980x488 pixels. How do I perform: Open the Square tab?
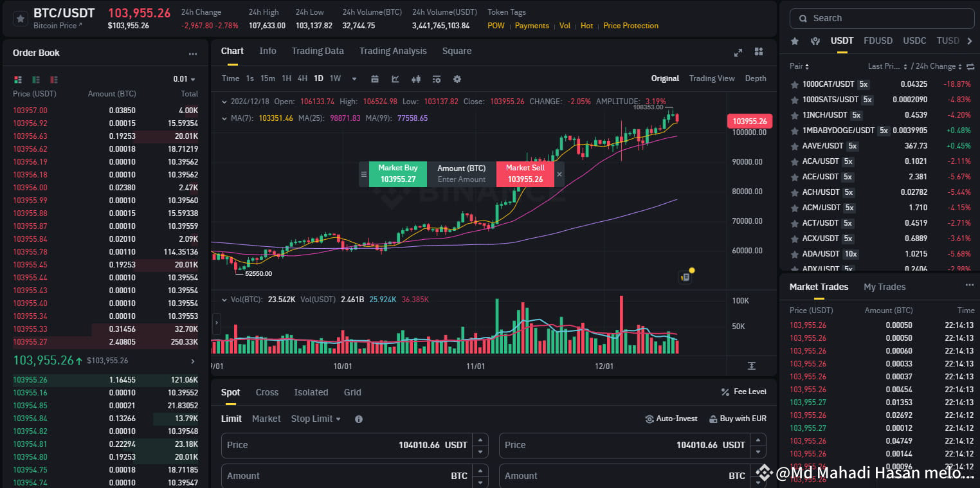(457, 51)
